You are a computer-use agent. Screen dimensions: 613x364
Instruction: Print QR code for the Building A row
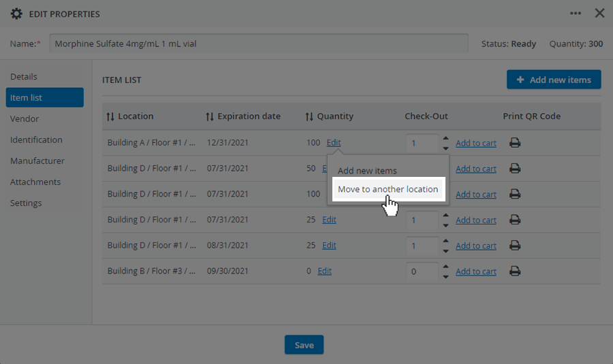(x=515, y=143)
